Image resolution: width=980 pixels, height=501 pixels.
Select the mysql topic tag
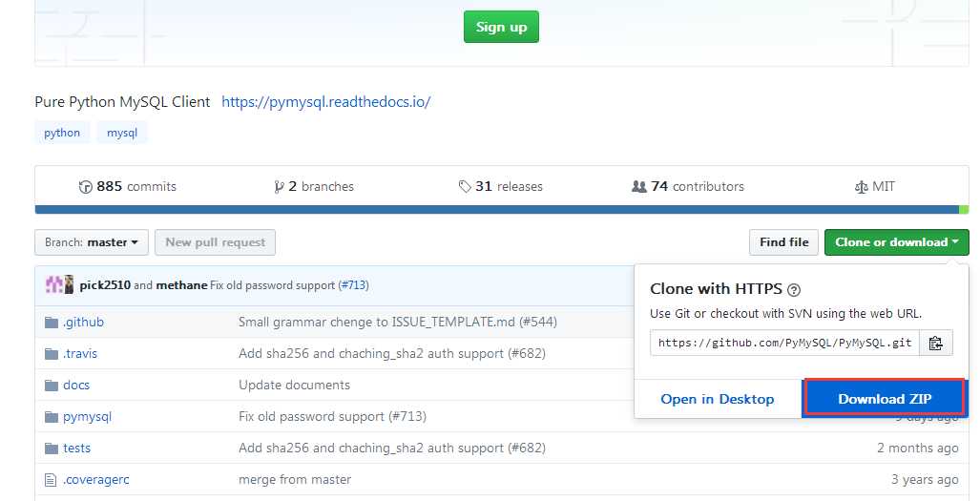122,133
